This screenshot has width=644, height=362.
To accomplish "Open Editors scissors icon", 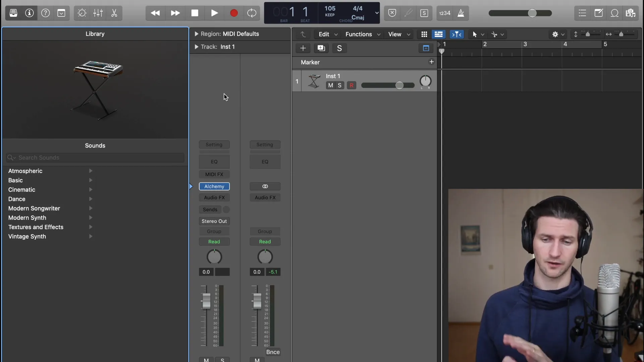I will pos(114,13).
